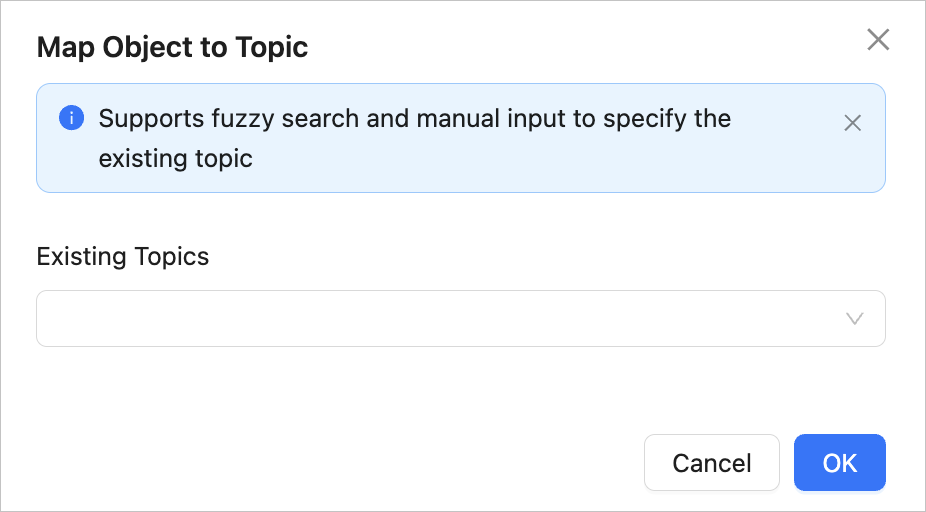The image size is (926, 512).
Task: Open the topic list via the chevron icon
Action: tap(854, 319)
